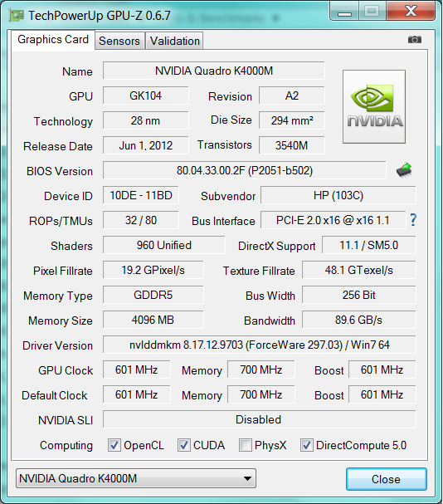Click the BIOS Version field 80.04.33.00.2F

click(245, 170)
